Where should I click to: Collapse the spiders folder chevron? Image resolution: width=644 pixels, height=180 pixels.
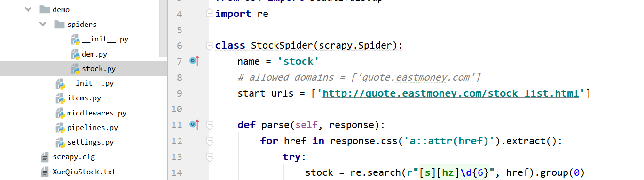(x=43, y=24)
